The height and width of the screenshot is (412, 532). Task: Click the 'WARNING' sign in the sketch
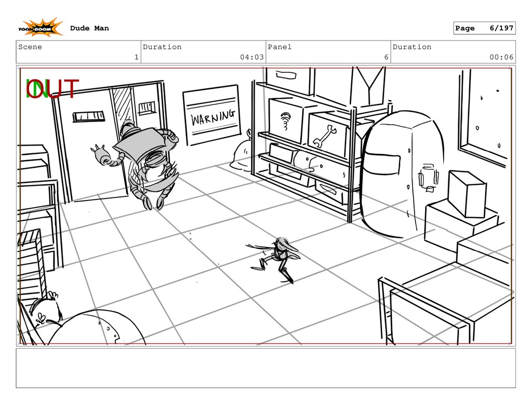pyautogui.click(x=212, y=115)
